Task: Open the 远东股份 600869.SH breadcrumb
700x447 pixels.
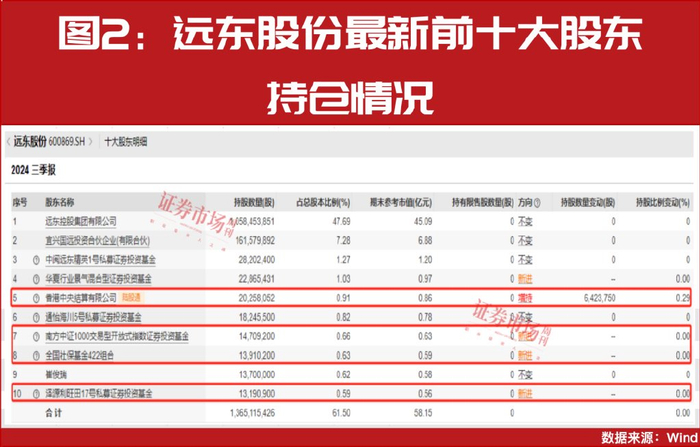Action: (49, 142)
